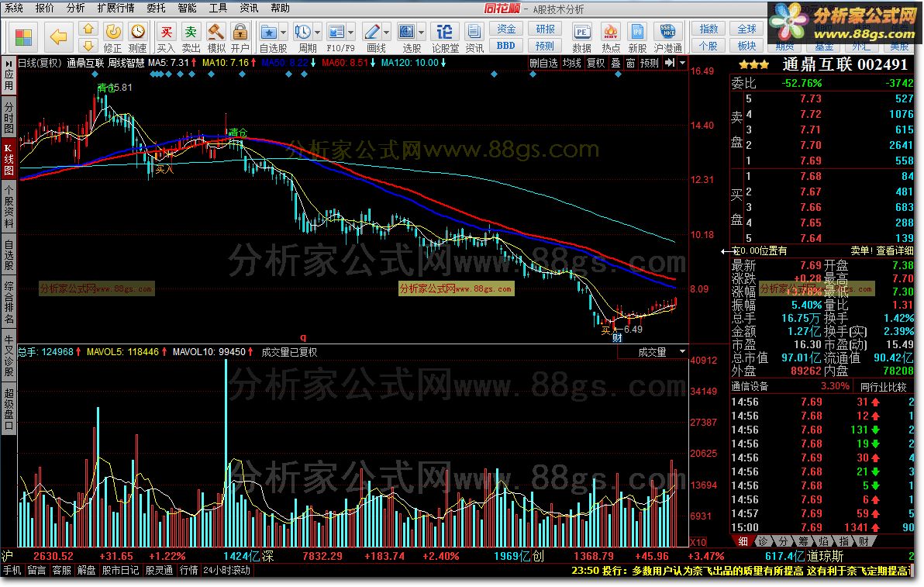924x587 pixels.
Task: Open the 自选股 star folder icon
Action: tap(269, 32)
